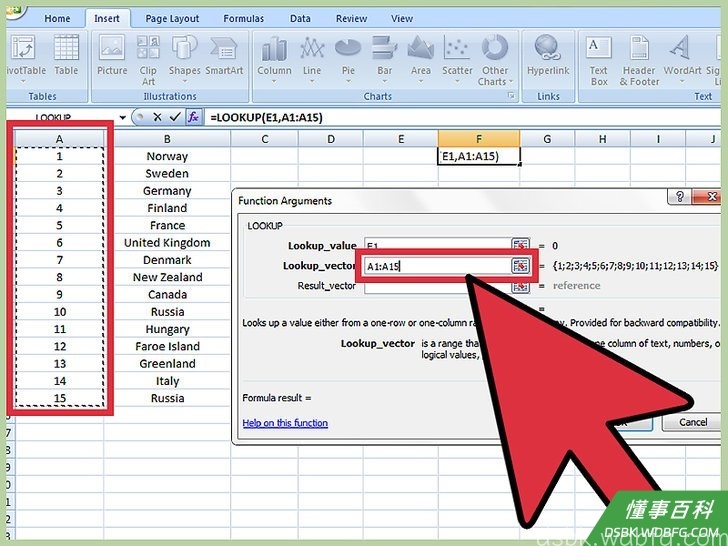Launch the Charts dialog box launcher
728x546 pixels.
512,96
